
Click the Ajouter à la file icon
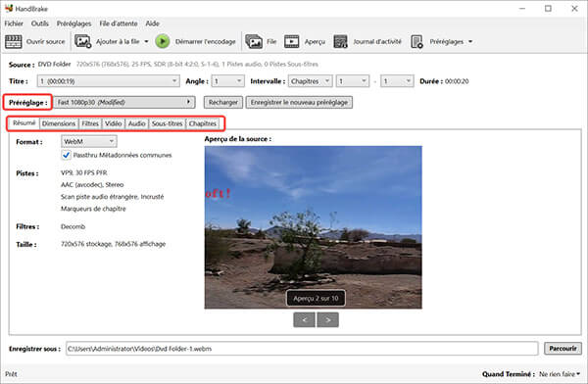83,41
